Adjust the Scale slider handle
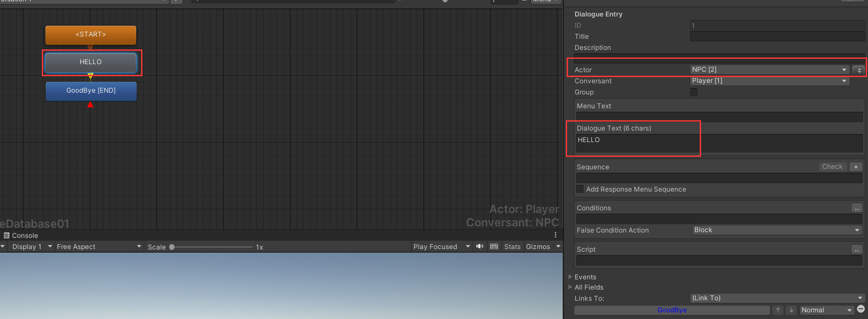Viewport: 868px width, 319px height. pyautogui.click(x=172, y=247)
